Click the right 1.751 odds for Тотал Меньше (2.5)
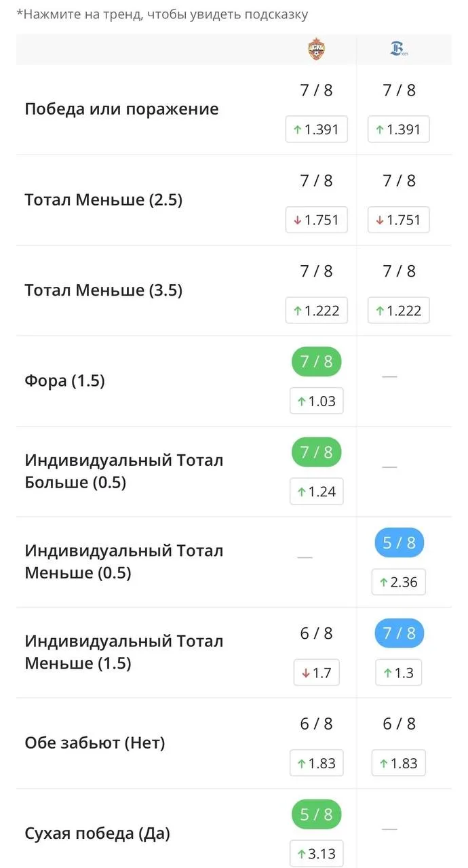The height and width of the screenshot is (868, 468). pos(399,220)
